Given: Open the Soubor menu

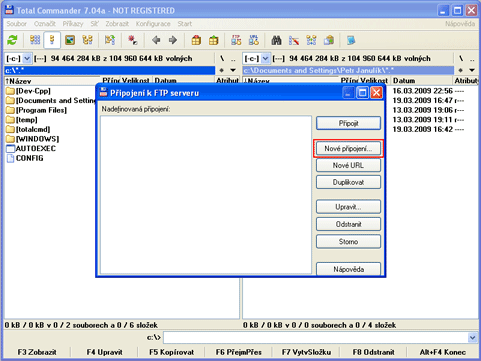Looking at the screenshot, I should (16, 24).
